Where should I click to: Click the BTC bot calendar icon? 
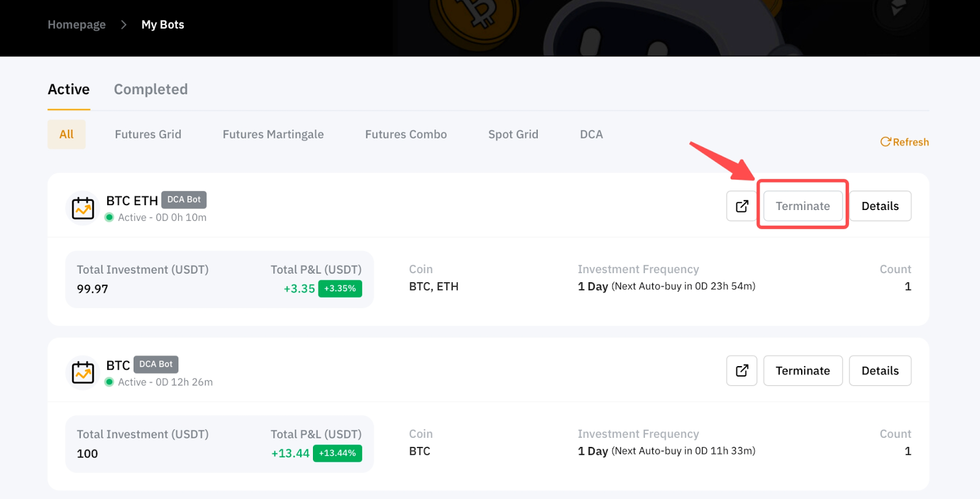click(x=83, y=373)
